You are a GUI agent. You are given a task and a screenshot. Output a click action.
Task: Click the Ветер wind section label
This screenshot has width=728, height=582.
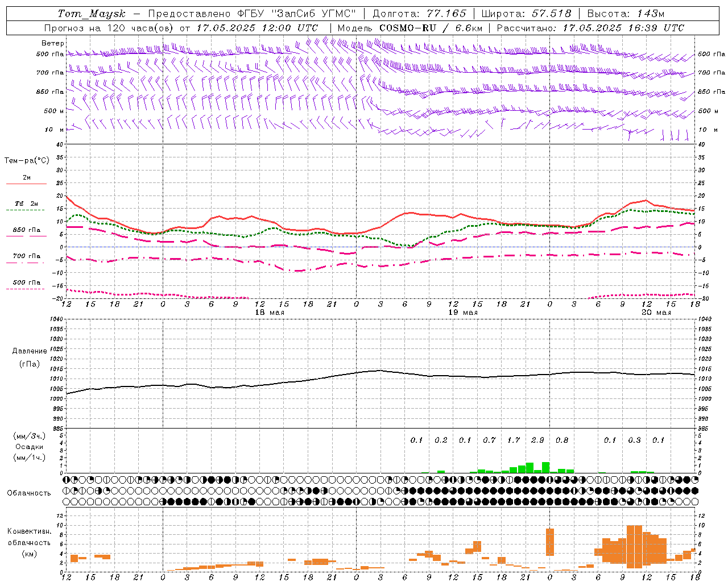53,43
